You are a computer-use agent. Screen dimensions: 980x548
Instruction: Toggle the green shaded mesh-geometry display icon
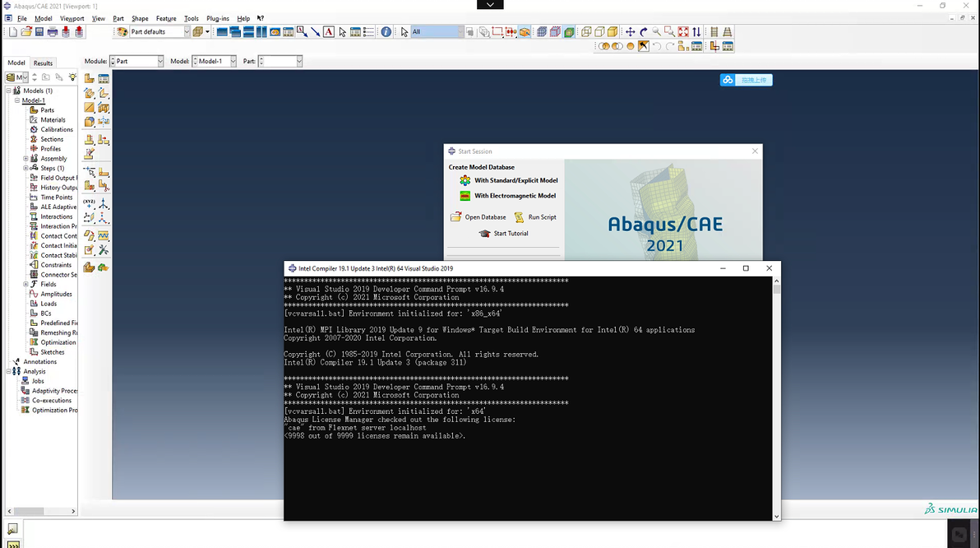[x=569, y=32]
